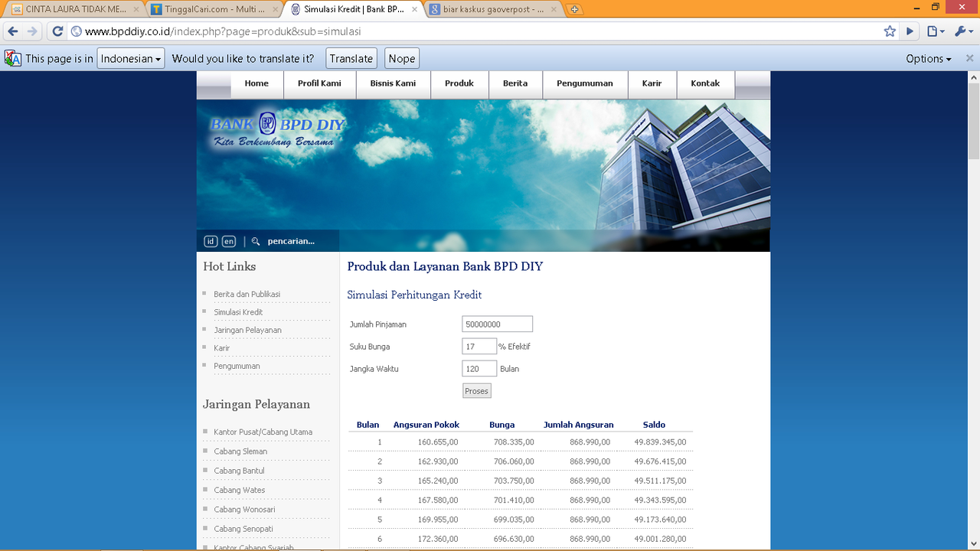Open Cabang Senopati link

point(243,529)
